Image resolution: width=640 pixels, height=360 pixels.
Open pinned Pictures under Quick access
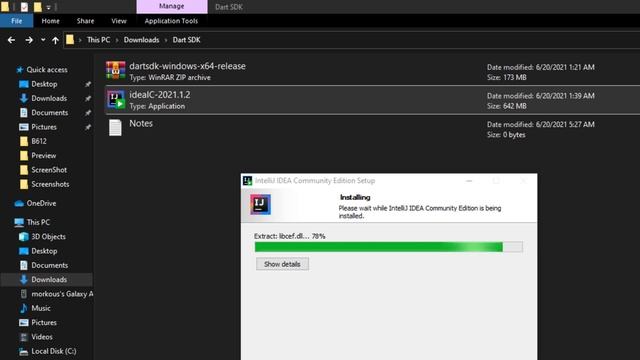(x=44, y=127)
